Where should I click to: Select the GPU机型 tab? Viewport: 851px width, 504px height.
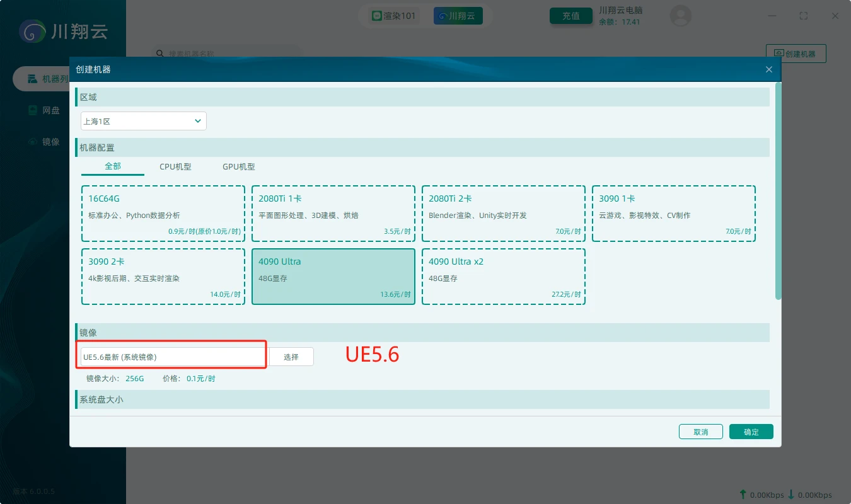coord(239,167)
